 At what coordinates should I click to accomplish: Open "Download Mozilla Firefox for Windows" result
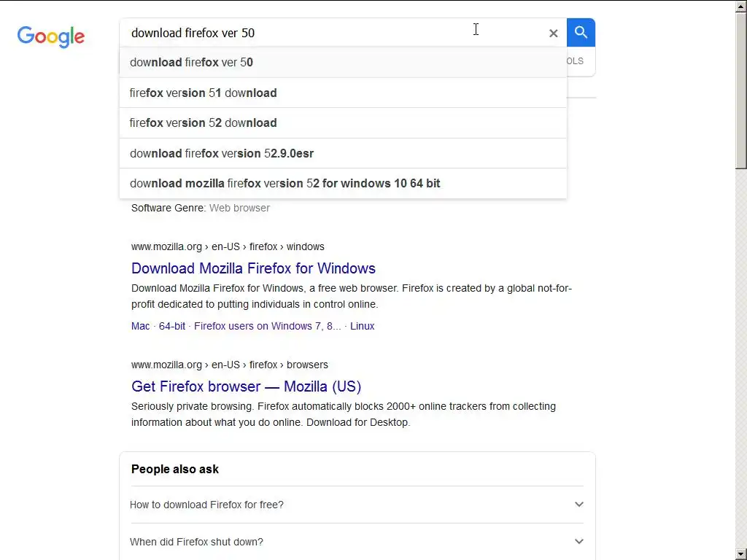pyautogui.click(x=253, y=268)
